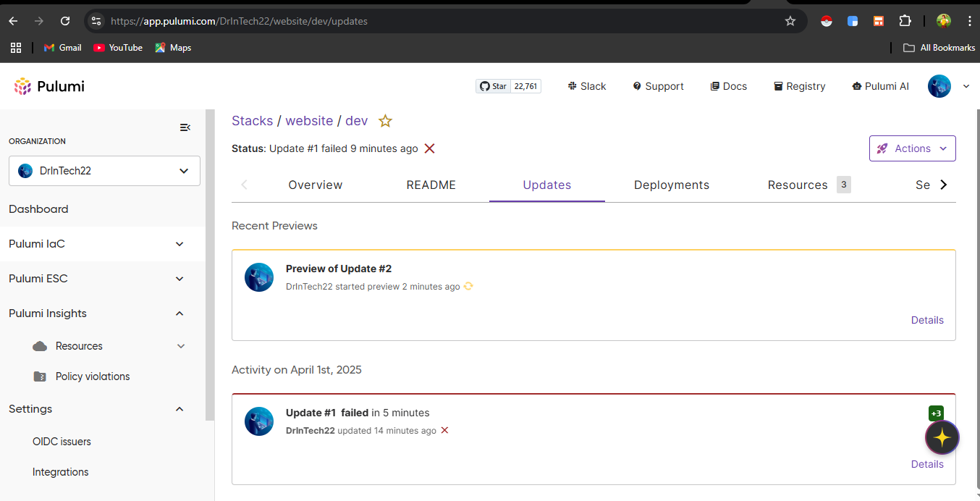Open the Docs link in header

click(728, 86)
